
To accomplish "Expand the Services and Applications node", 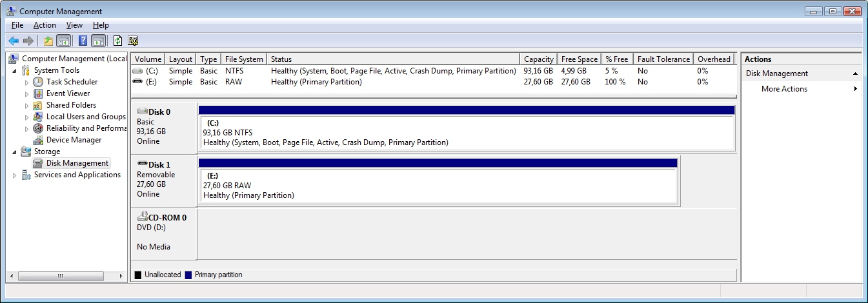I will point(15,175).
